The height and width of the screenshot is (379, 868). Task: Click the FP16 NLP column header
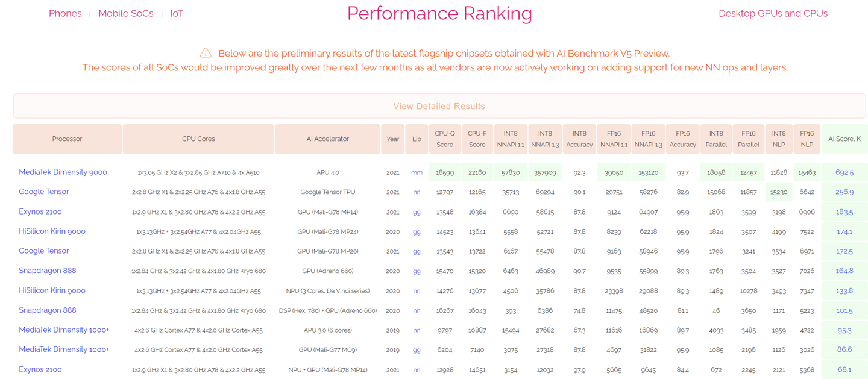click(807, 139)
